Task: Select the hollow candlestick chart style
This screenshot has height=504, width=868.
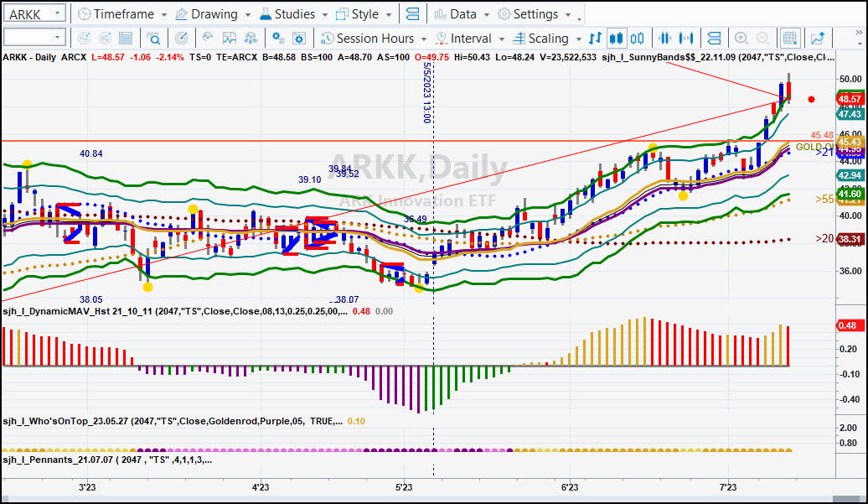Action: tap(637, 39)
